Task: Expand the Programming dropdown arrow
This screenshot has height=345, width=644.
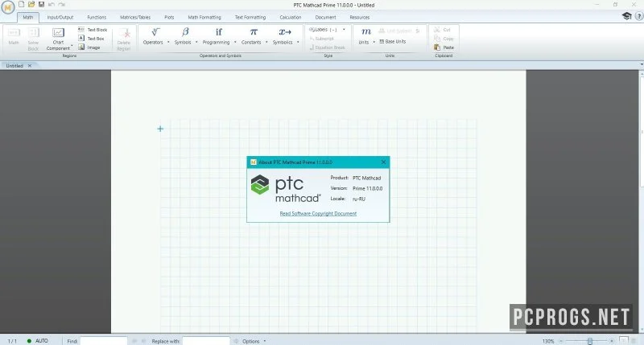Action: tap(235, 42)
